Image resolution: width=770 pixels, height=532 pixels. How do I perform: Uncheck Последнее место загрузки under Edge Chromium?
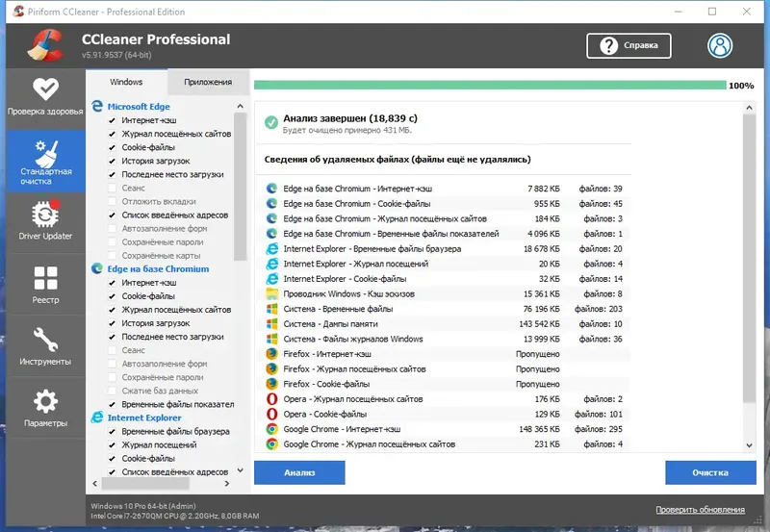pyautogui.click(x=112, y=337)
